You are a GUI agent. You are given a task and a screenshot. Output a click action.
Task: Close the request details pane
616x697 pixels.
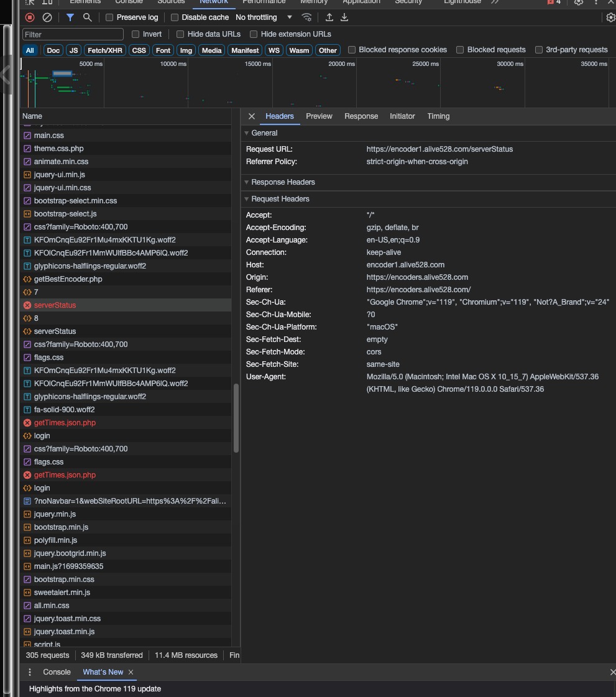pos(252,116)
